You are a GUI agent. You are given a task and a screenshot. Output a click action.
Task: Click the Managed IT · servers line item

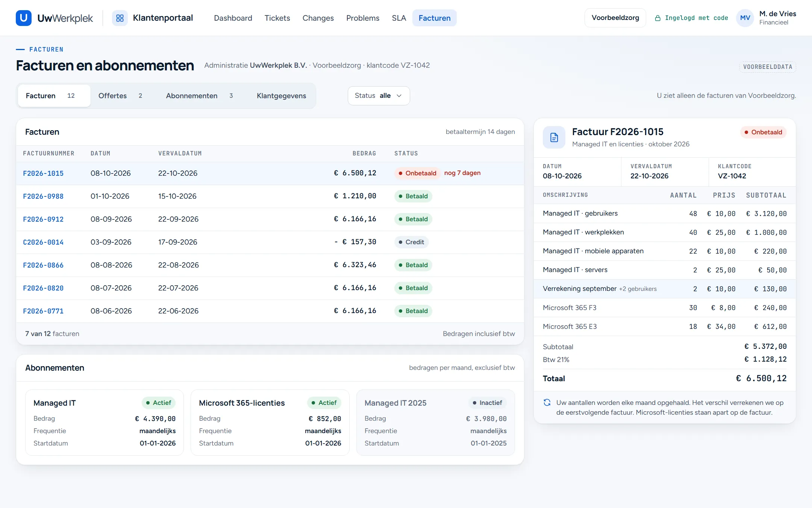[665, 270]
